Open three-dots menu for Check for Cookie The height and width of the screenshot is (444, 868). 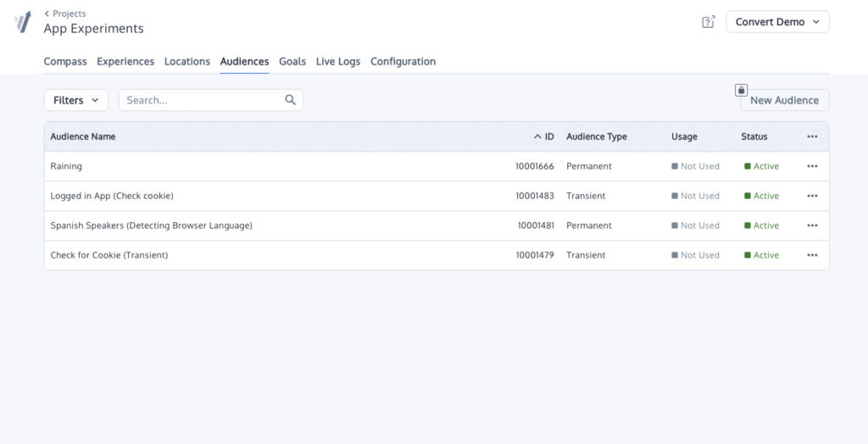812,255
